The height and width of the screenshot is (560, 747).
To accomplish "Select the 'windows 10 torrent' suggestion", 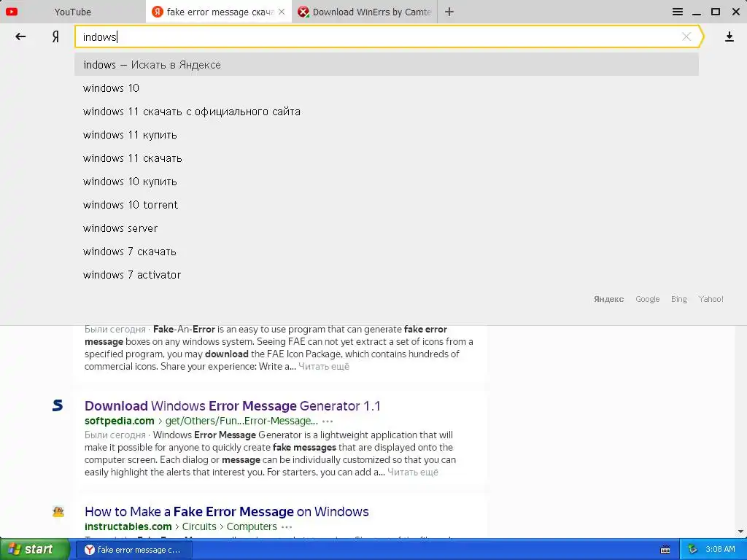I will pyautogui.click(x=387, y=205).
